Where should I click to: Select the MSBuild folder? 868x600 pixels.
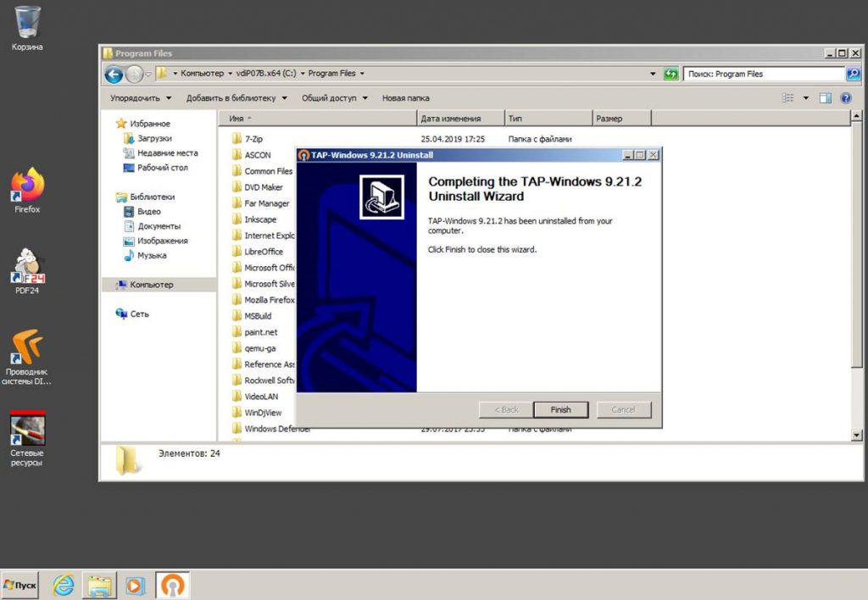tap(252, 316)
